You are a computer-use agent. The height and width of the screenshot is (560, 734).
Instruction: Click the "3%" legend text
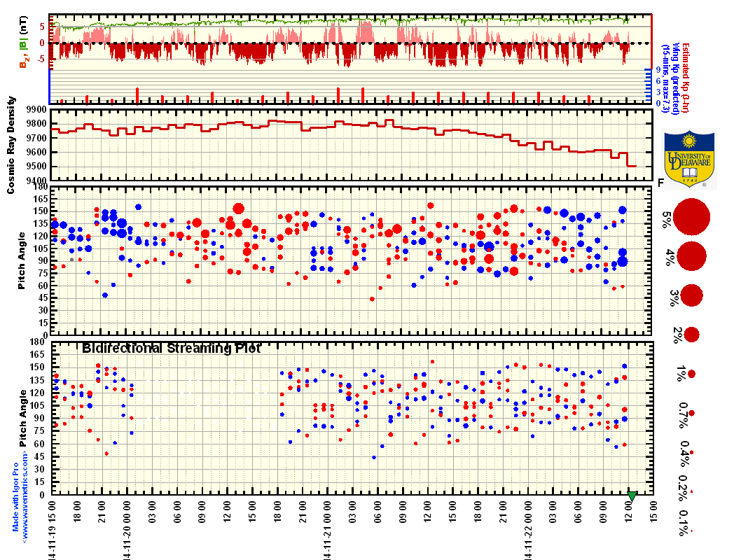pos(674,297)
